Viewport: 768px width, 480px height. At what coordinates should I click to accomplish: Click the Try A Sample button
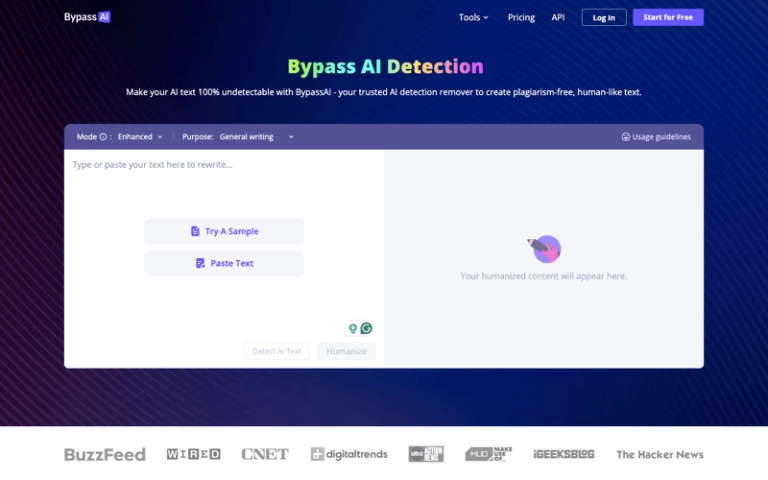224,231
